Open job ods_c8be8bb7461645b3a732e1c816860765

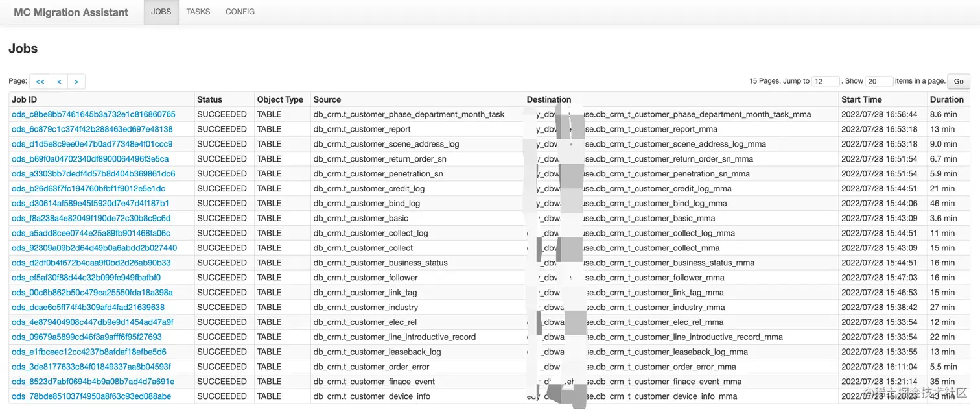[x=93, y=114]
